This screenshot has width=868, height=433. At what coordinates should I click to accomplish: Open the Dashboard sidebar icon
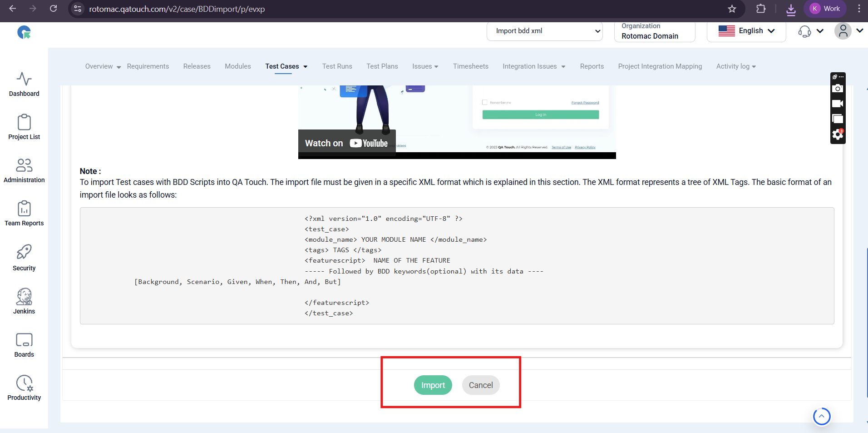pos(24,84)
